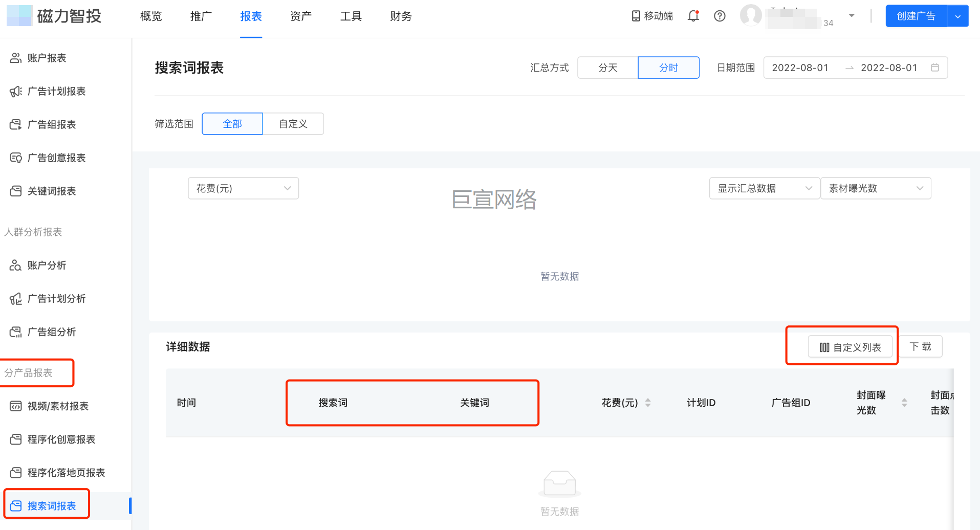Switch aggregation mode to 分天
Image resolution: width=980 pixels, height=530 pixels.
pyautogui.click(x=607, y=67)
